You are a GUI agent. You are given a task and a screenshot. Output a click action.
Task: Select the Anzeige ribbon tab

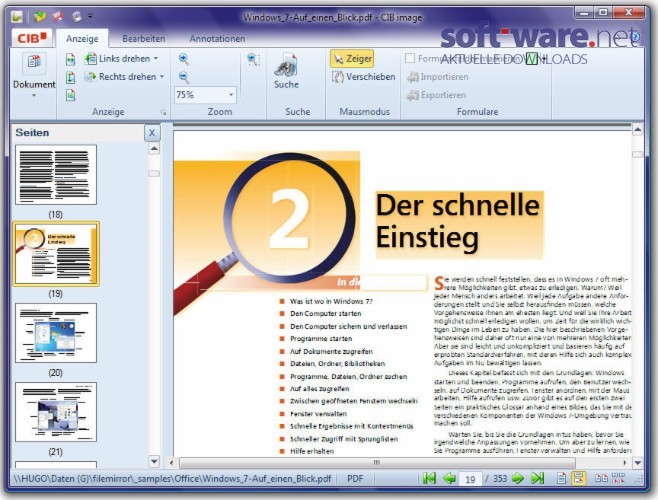[82, 39]
